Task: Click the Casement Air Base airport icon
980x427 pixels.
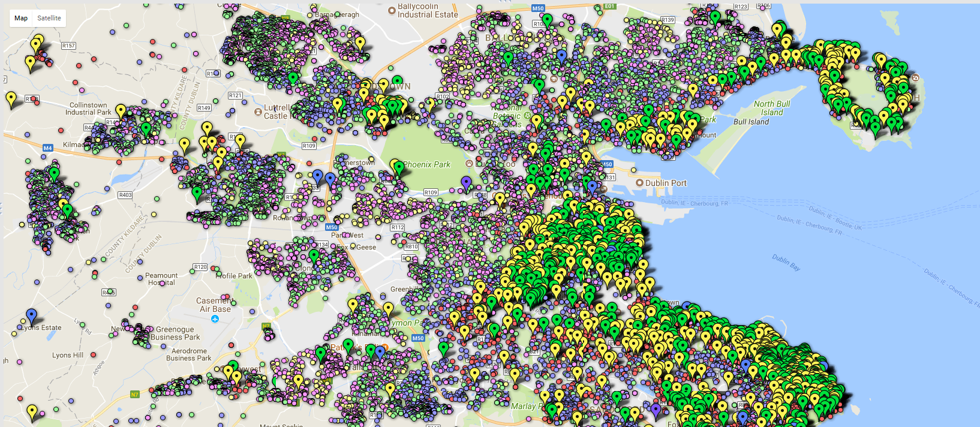Action: click(215, 318)
